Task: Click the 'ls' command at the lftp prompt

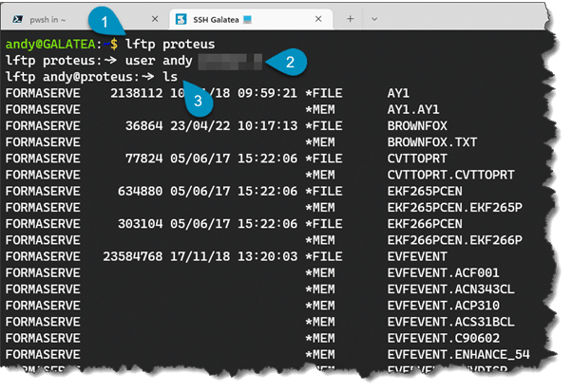Action: 169,77
